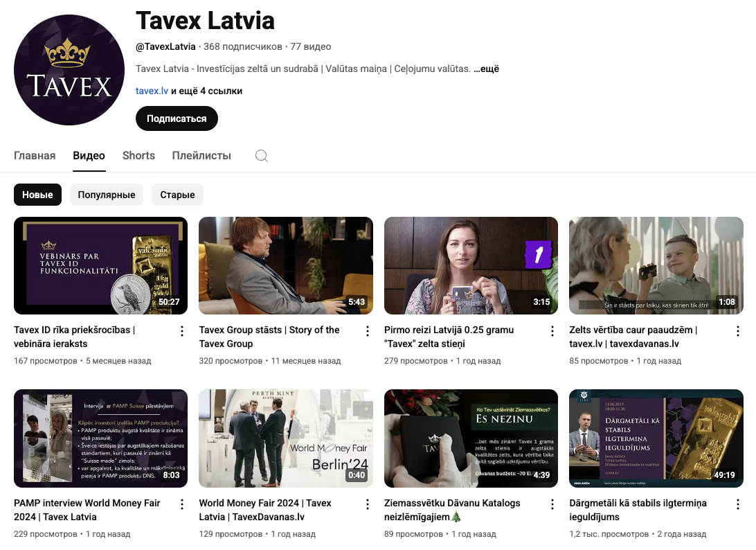Open options menu for PAMP interview video
The width and height of the screenshot is (756, 550).
(182, 504)
